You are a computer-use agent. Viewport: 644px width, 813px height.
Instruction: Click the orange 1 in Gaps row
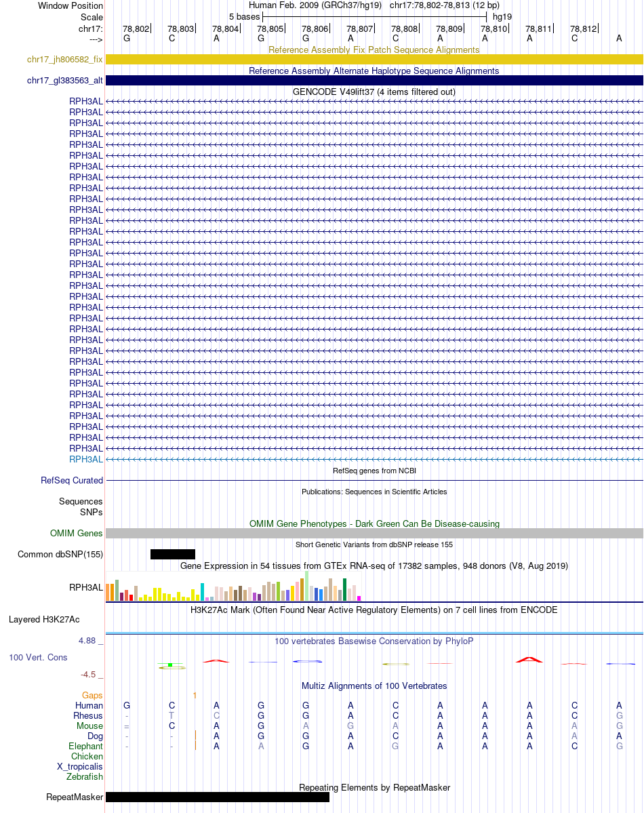click(x=195, y=695)
